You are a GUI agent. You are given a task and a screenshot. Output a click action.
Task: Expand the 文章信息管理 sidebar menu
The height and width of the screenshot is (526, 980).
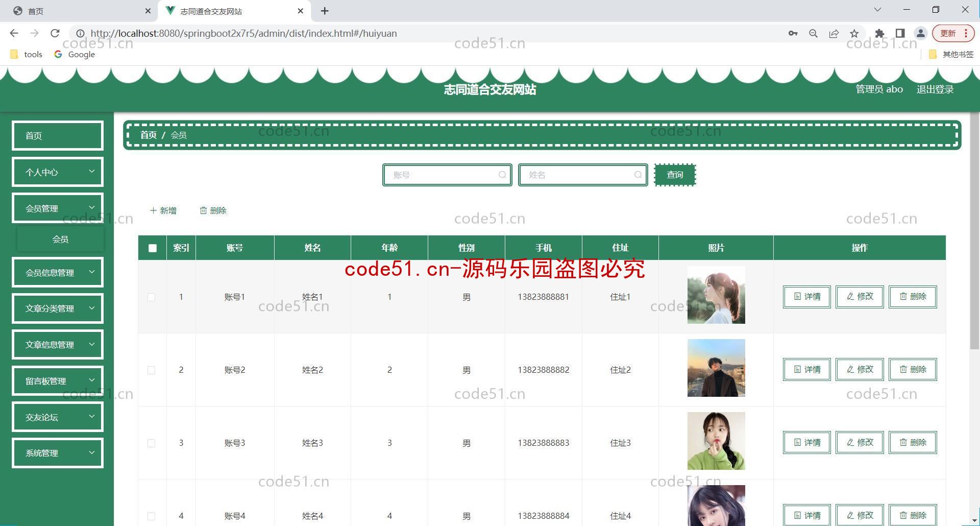pos(58,345)
